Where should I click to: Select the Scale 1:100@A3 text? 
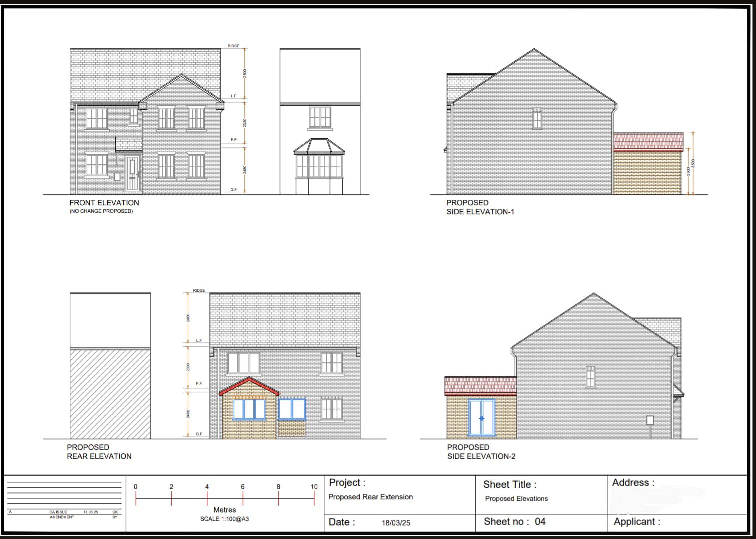(x=224, y=519)
